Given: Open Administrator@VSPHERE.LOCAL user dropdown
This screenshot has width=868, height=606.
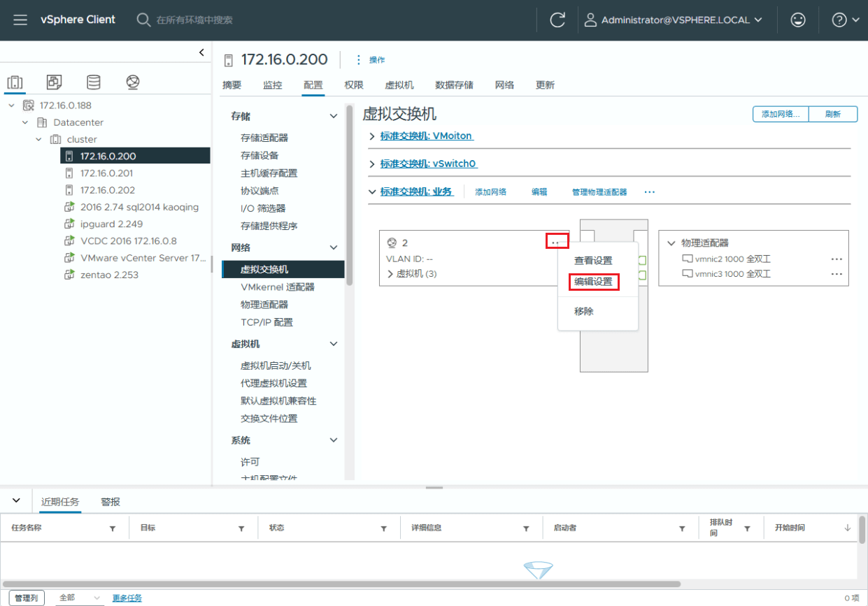Looking at the screenshot, I should pyautogui.click(x=673, y=20).
